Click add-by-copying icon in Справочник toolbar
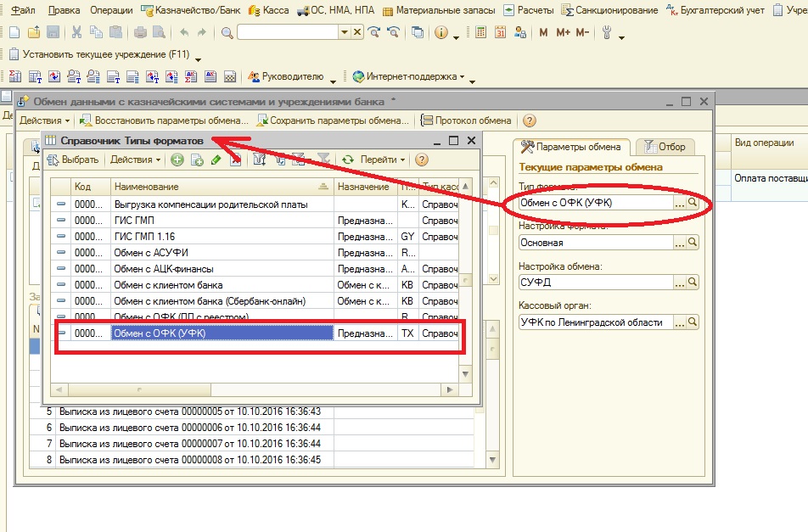 [x=197, y=160]
